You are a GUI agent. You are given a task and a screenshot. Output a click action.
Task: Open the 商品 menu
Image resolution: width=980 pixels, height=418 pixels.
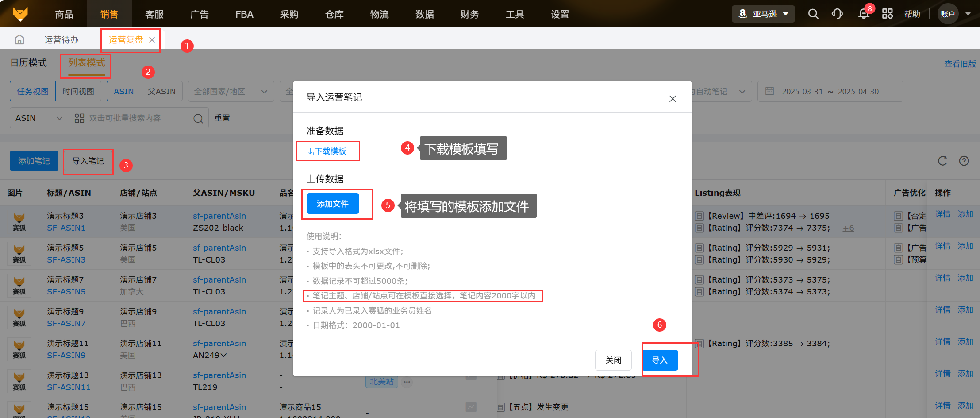(x=64, y=14)
